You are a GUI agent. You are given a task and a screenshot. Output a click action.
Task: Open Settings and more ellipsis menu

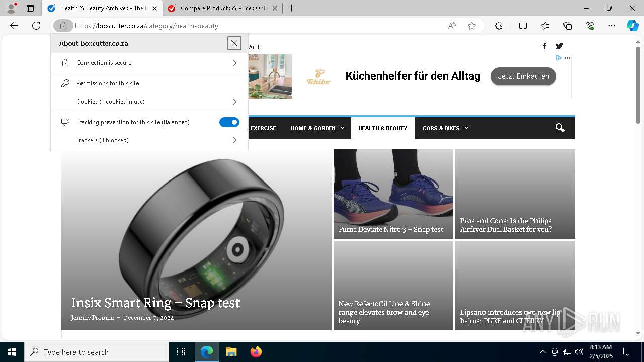[x=612, y=26]
